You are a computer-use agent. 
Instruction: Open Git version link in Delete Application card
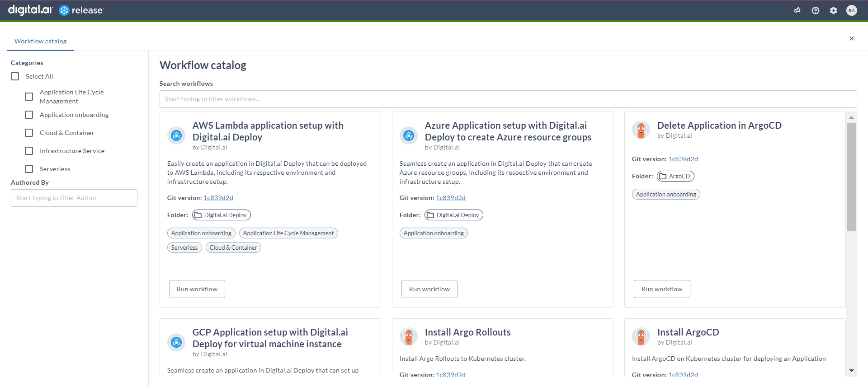tap(683, 159)
